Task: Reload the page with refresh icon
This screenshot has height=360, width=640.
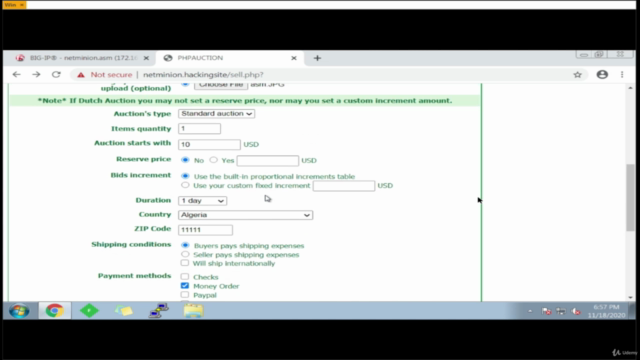Action: (x=56, y=75)
